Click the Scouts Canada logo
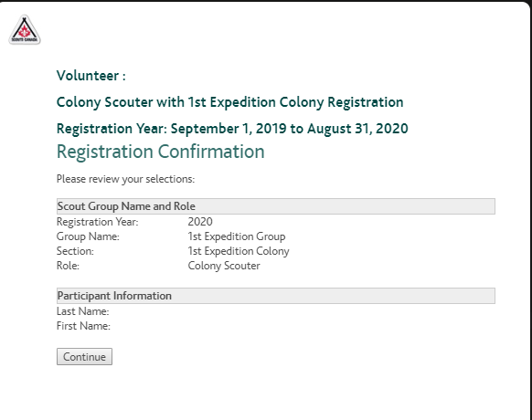This screenshot has width=532, height=420. coord(25,29)
